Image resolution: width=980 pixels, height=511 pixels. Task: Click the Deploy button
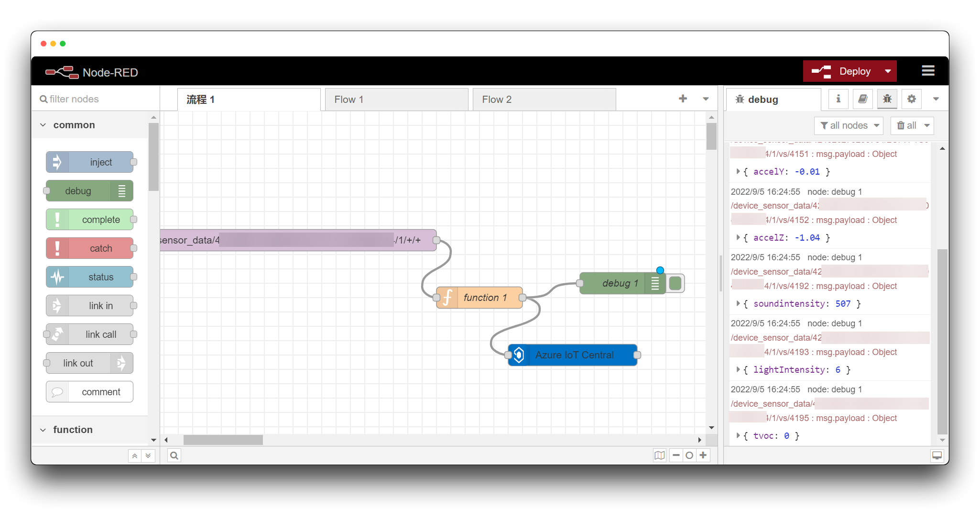841,71
